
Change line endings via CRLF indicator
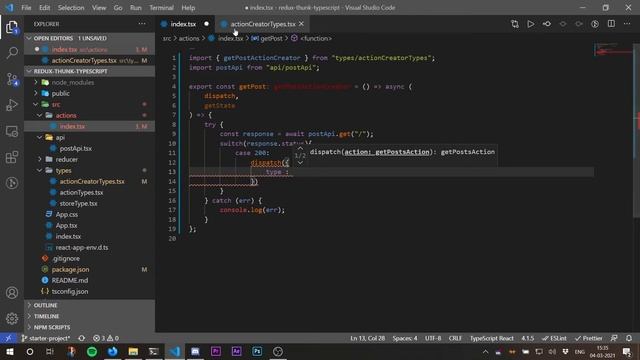455,338
